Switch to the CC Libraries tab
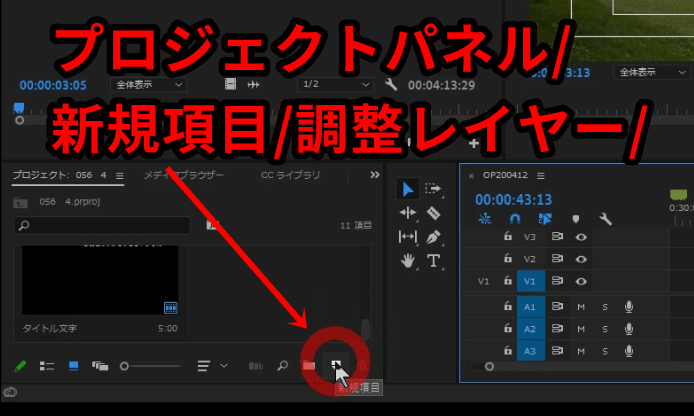 [290, 175]
